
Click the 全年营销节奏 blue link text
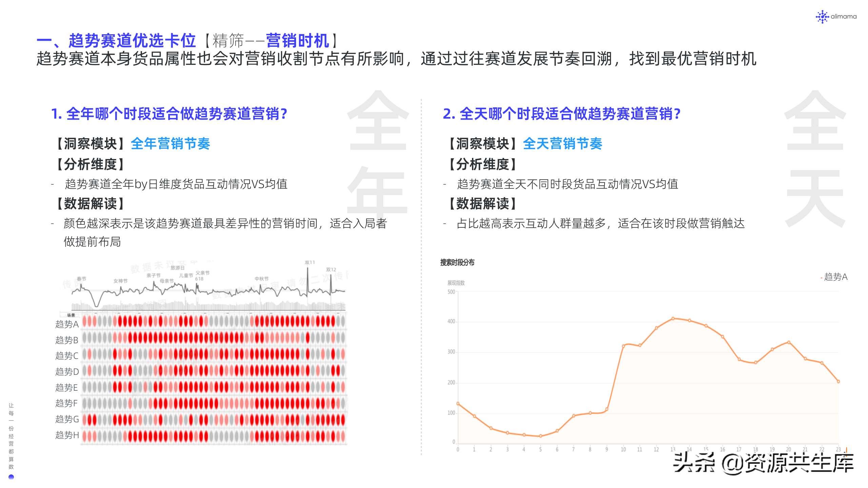point(170,144)
